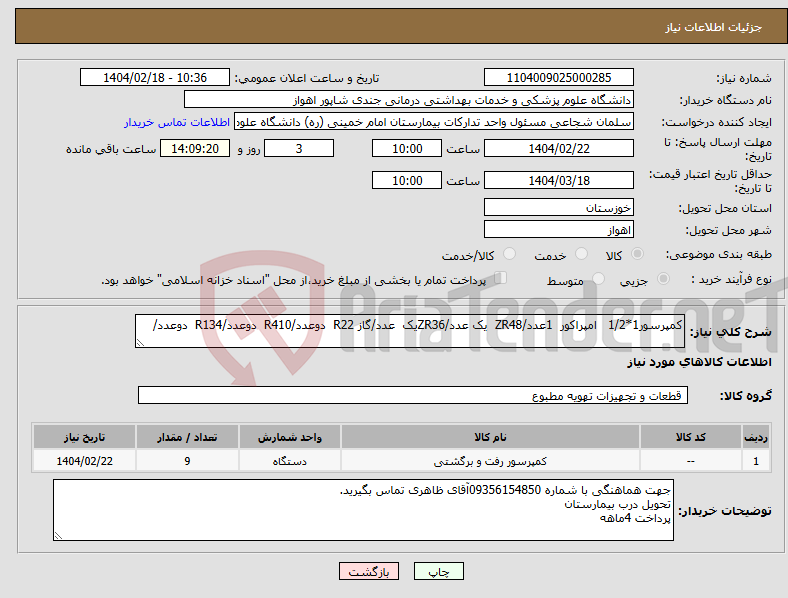Select the جزیی purchase type radio
Image resolution: width=788 pixels, height=598 pixels.
tap(663, 279)
